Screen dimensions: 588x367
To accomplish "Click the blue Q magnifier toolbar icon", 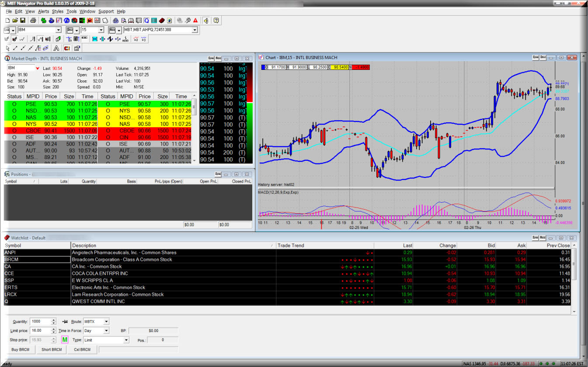I will (x=146, y=21).
